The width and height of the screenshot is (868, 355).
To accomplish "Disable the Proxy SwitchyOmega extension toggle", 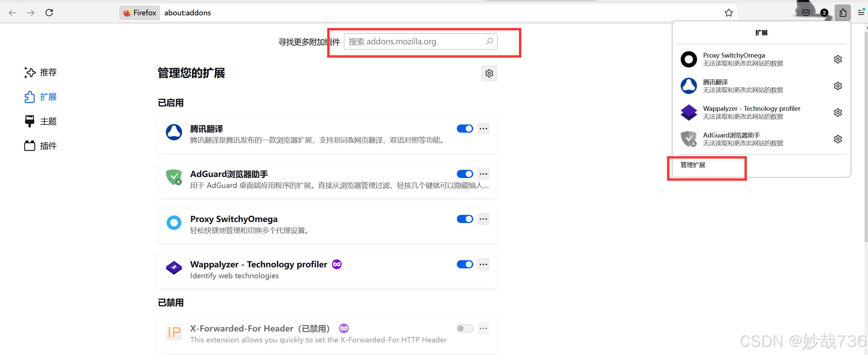I will click(x=465, y=219).
